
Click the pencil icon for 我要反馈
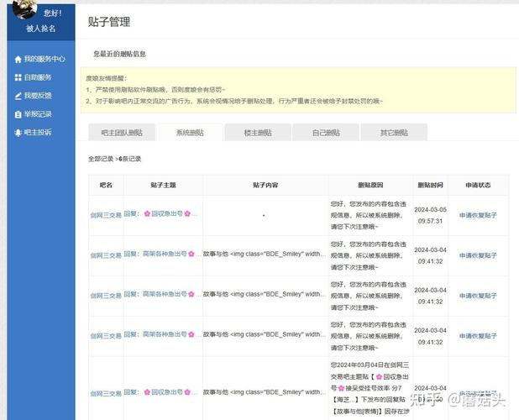coord(18,96)
